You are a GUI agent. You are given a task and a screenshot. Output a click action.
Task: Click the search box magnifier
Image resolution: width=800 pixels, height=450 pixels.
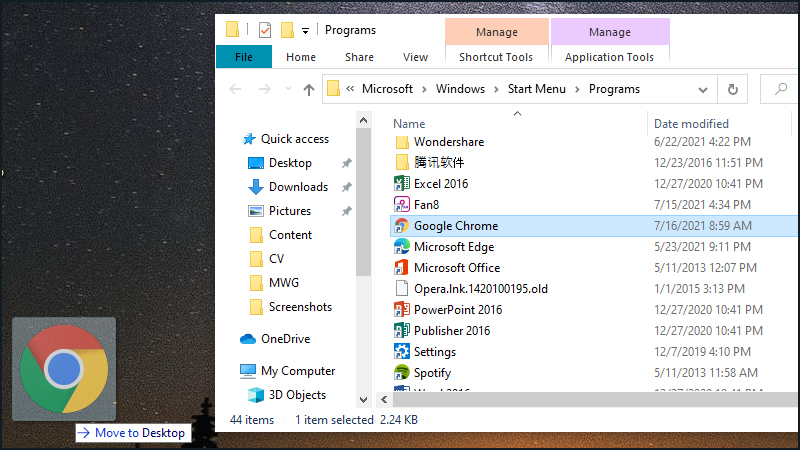(781, 89)
